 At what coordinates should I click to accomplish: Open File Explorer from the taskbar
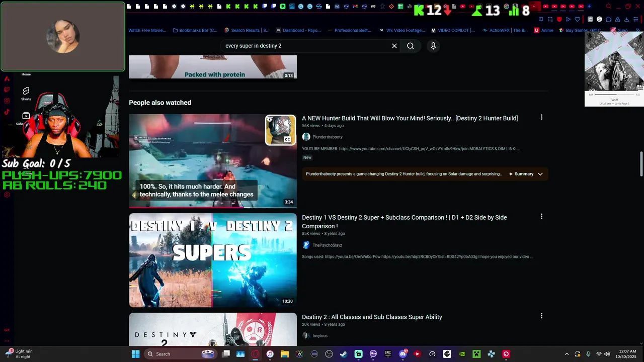[284, 354]
